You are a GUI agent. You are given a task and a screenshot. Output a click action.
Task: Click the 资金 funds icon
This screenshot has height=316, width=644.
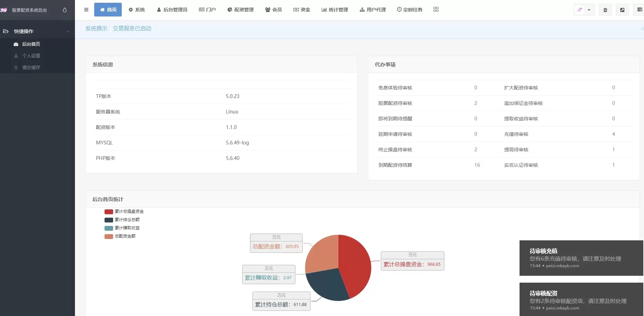coord(295,10)
